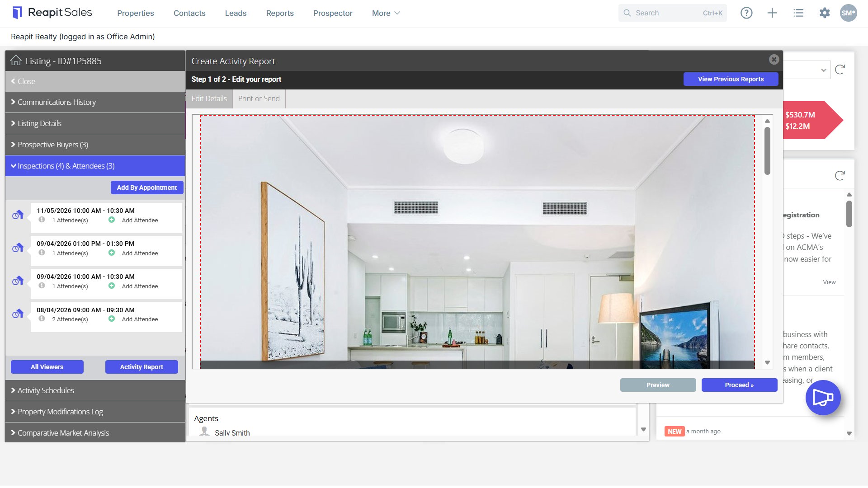Click the Proceed button
The height and width of the screenshot is (488, 868).
coord(739,385)
